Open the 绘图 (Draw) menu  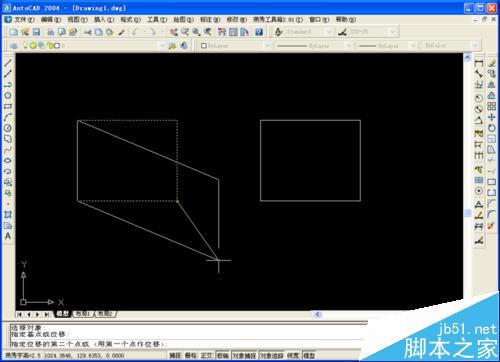click(x=183, y=20)
